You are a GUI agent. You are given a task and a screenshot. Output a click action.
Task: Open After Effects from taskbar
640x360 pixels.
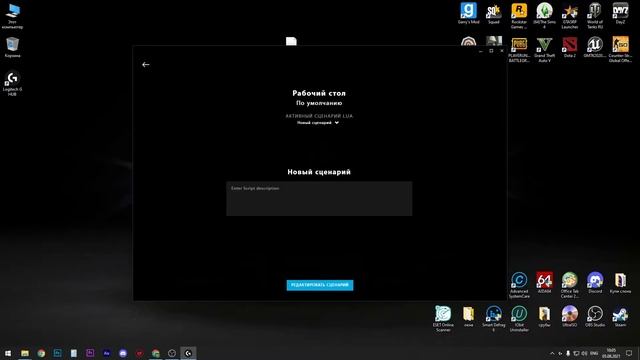click(107, 353)
